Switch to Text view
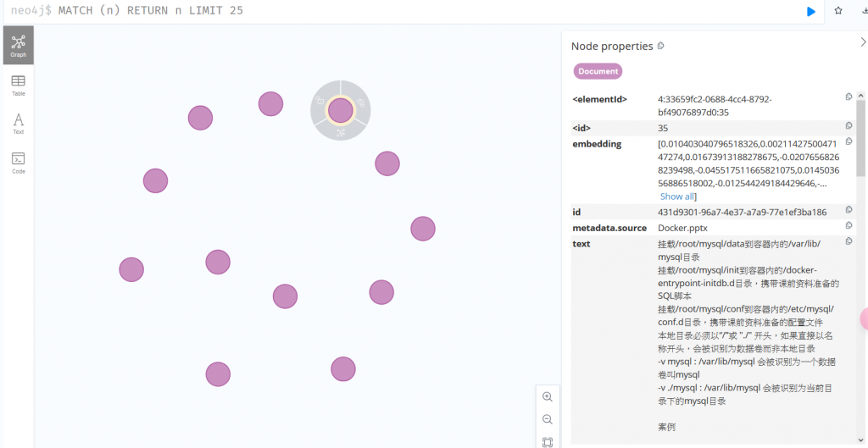Viewport: 868px width, 448px height. point(19,124)
